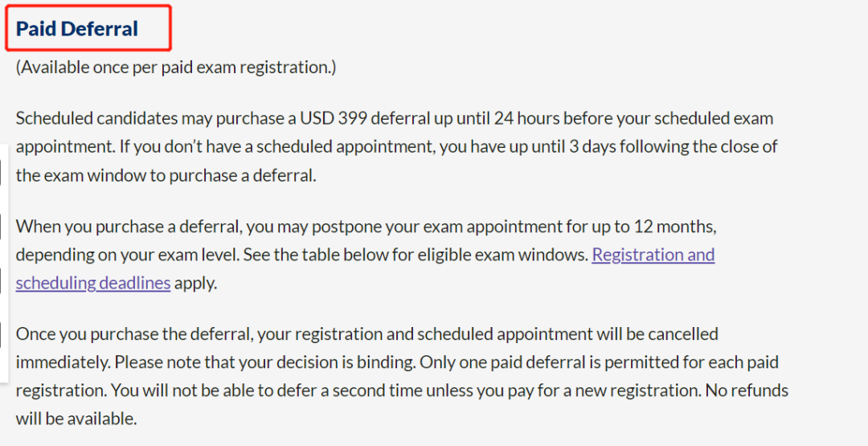Click the word 'apply.' after the link
Viewport: 868px width, 446px height.
196,284
